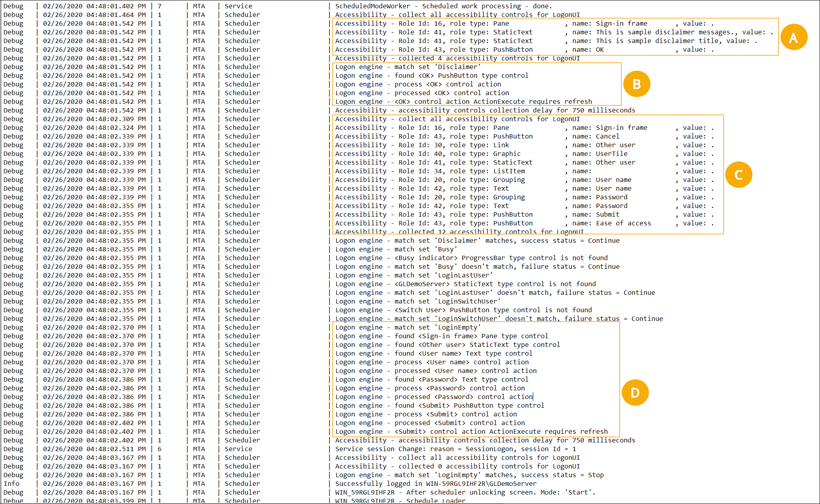Click the orange circle labeled A
Screen dimensions: 820x504
point(794,37)
